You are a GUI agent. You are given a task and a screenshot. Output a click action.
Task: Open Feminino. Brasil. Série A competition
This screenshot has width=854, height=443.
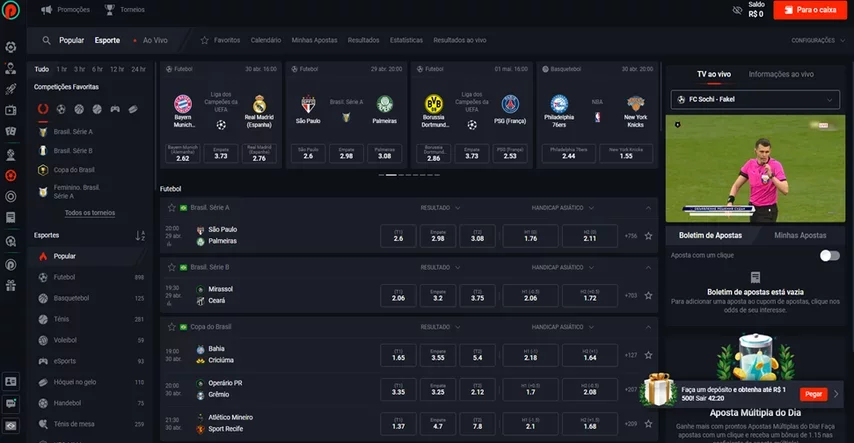(x=76, y=191)
